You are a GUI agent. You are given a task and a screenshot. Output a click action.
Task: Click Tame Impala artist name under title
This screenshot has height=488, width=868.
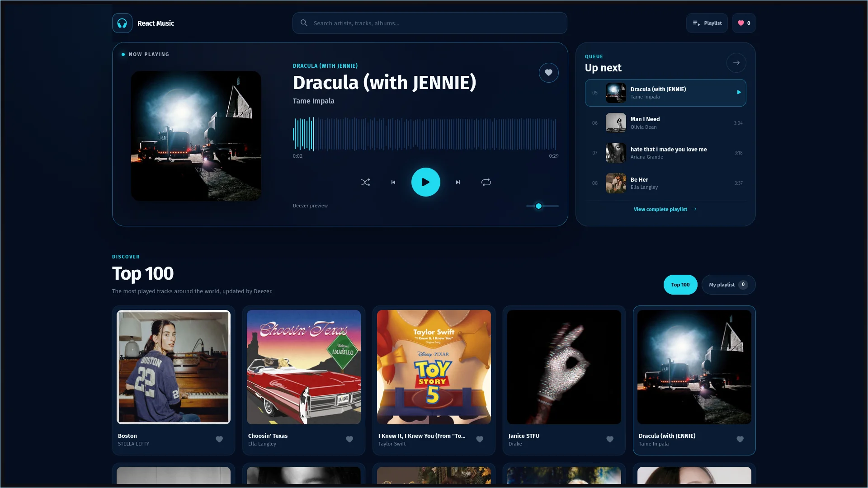(x=313, y=101)
